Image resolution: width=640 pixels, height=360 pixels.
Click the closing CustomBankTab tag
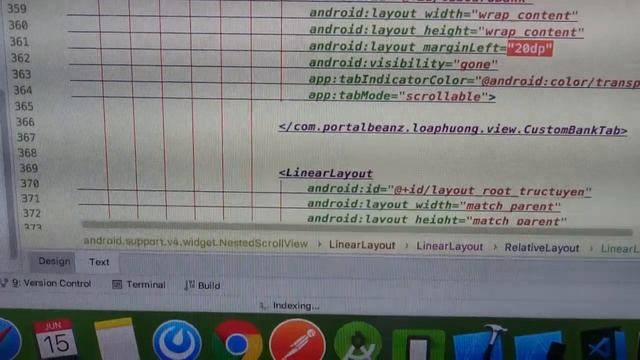pos(453,129)
